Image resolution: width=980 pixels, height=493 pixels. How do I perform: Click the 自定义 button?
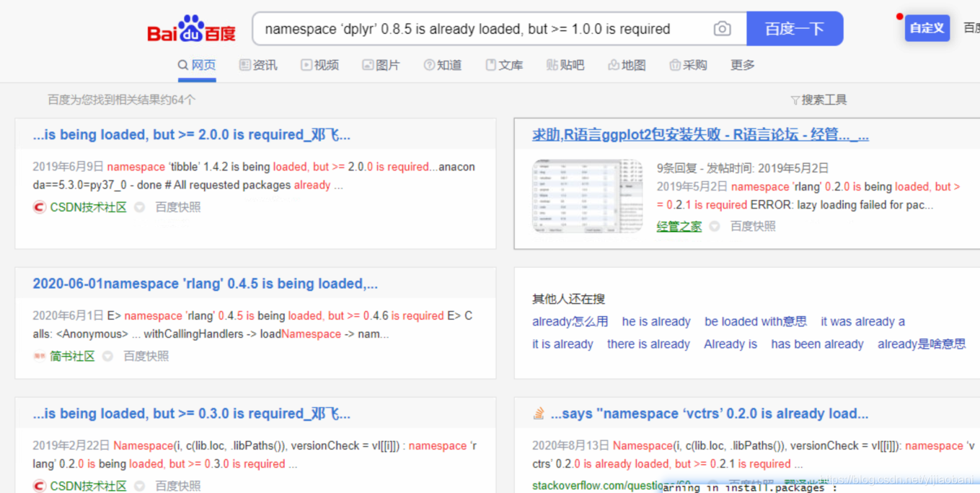[927, 28]
